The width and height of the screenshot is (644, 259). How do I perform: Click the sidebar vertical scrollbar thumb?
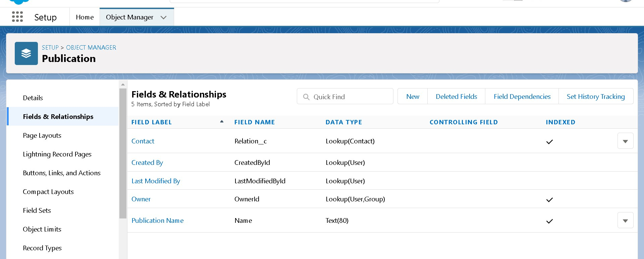pyautogui.click(x=123, y=153)
